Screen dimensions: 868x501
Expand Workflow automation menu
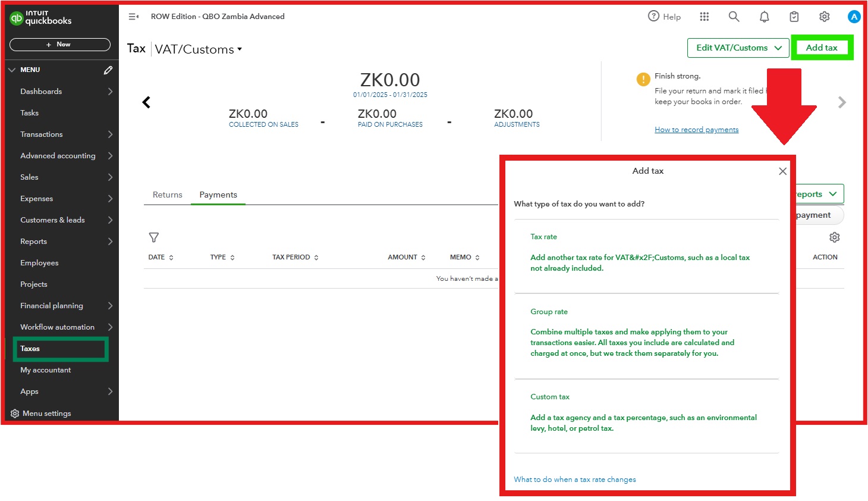tap(111, 327)
